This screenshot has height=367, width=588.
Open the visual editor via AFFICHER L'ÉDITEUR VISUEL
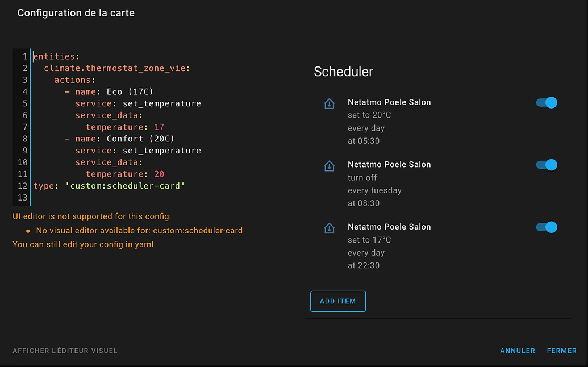coord(65,351)
